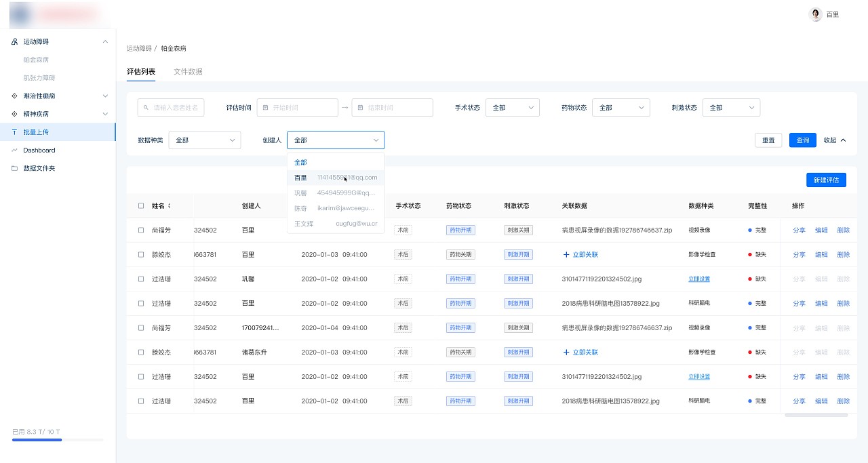Click the 运动障碍 sidebar icon

(x=15, y=42)
